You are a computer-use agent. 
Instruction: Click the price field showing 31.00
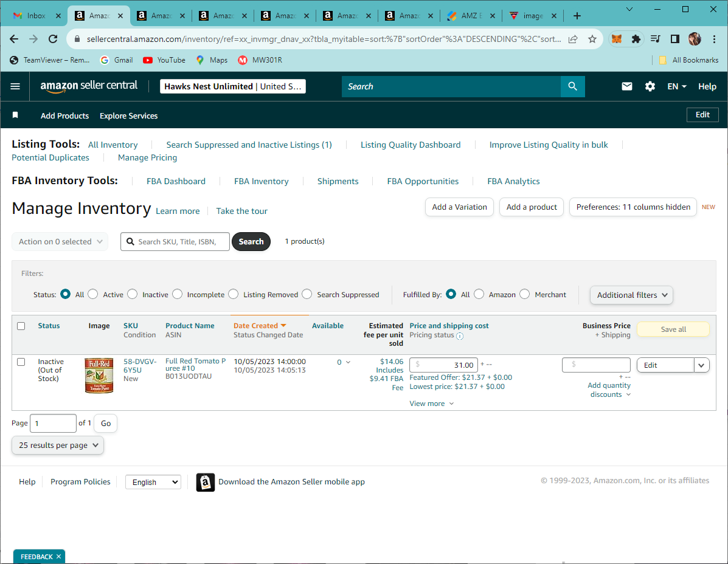[443, 365]
